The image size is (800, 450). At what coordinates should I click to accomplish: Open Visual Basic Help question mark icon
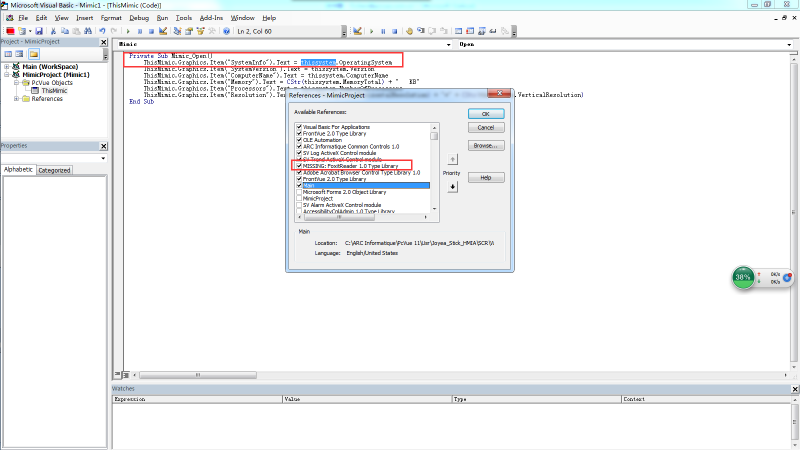coord(226,31)
